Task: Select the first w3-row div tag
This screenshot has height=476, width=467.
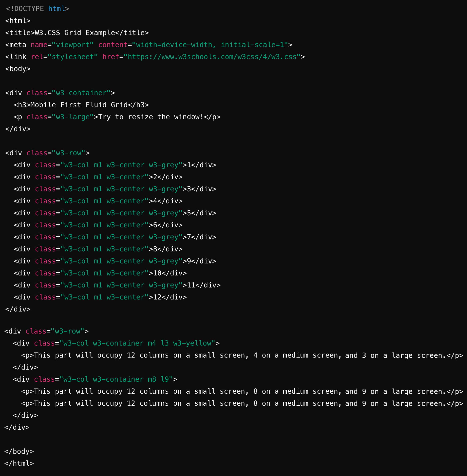Action: pyautogui.click(x=48, y=153)
